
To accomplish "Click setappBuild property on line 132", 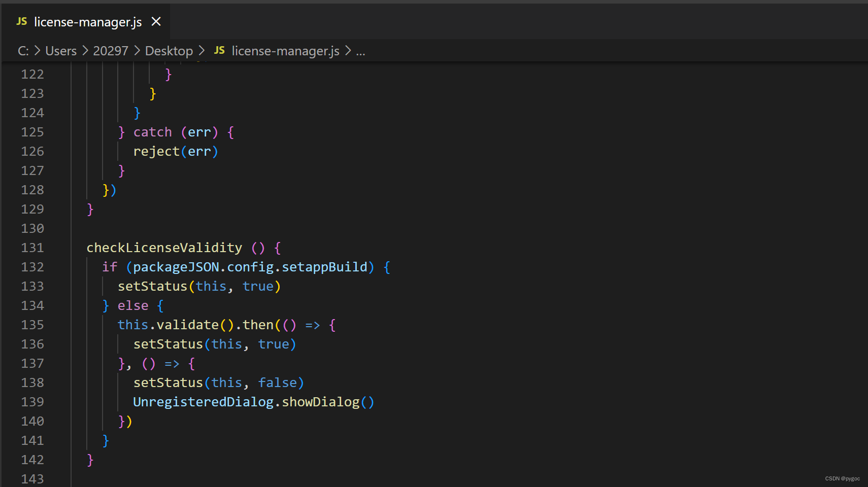I will point(324,267).
